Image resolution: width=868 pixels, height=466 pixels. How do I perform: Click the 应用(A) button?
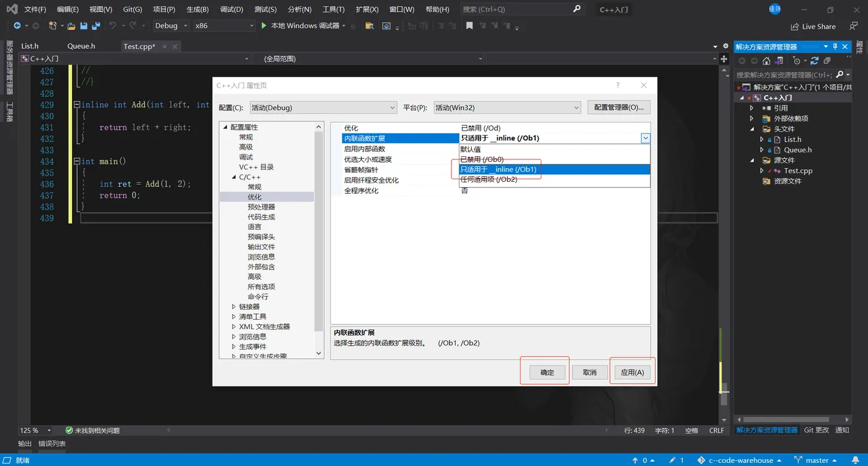pyautogui.click(x=632, y=372)
